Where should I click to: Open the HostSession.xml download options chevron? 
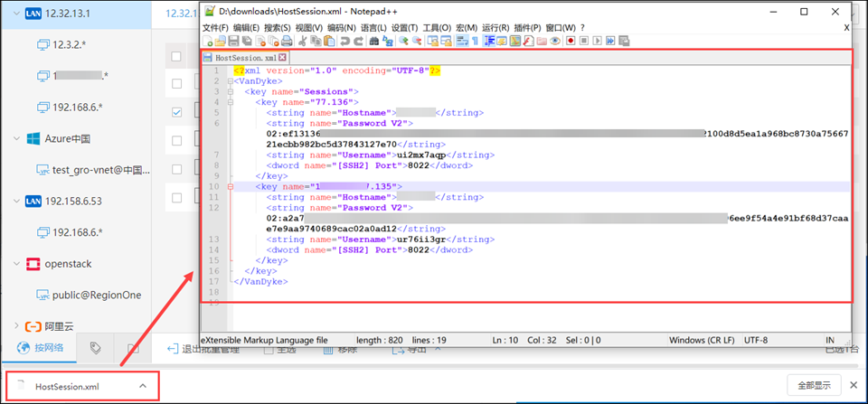pyautogui.click(x=142, y=386)
